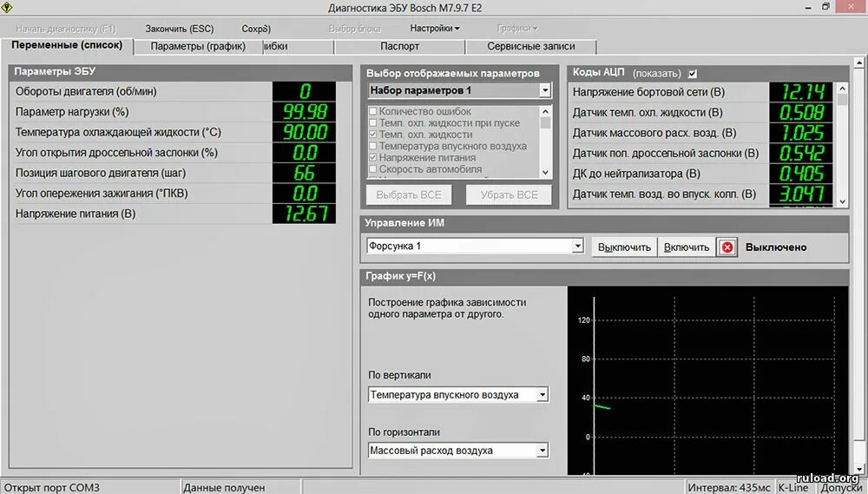
Task: Click the Выбрать ВСЕ button
Action: (409, 195)
